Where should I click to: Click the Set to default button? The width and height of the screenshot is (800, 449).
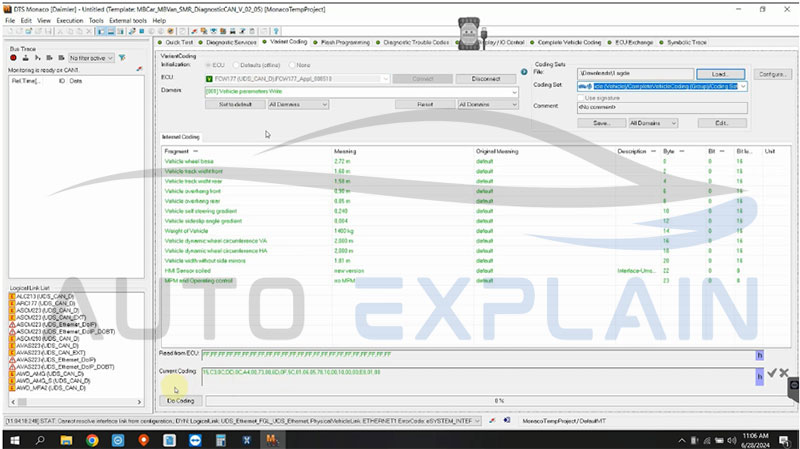(235, 105)
